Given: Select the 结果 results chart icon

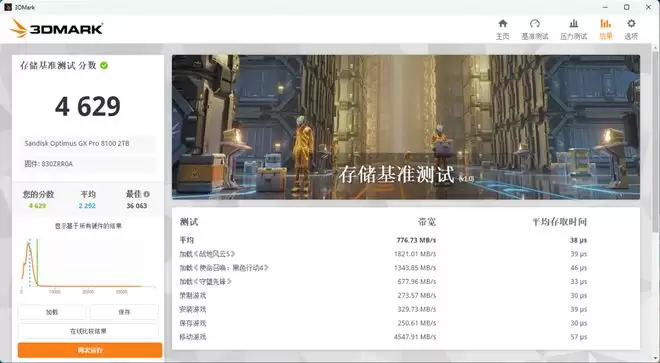Looking at the screenshot, I should coord(605,24).
